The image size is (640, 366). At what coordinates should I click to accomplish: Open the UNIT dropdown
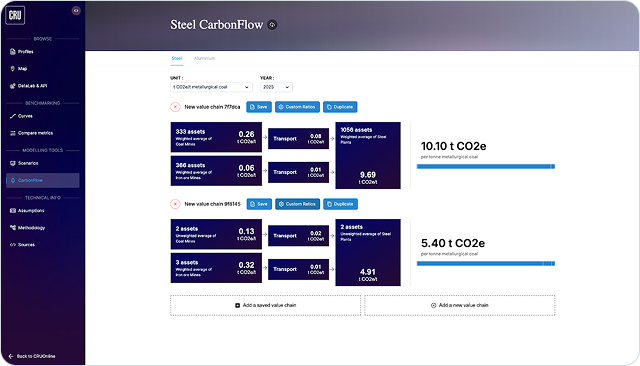[x=211, y=87]
